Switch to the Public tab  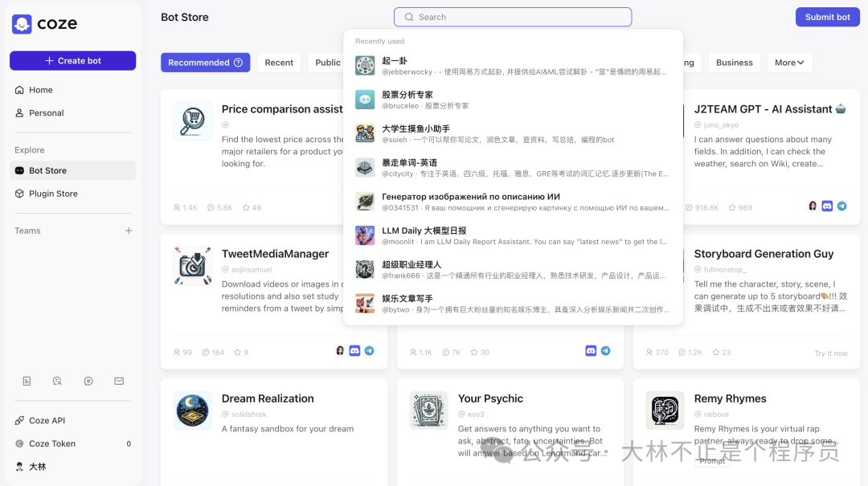coord(328,63)
